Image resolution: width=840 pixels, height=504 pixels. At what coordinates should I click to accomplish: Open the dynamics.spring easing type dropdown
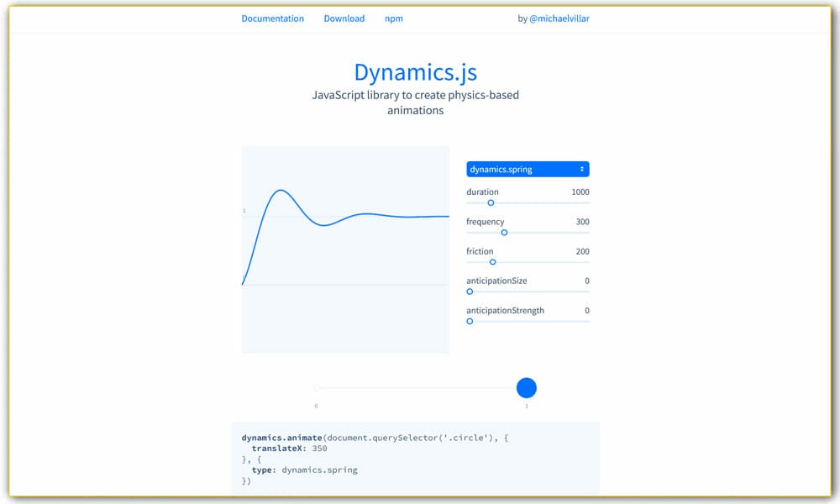tap(528, 169)
